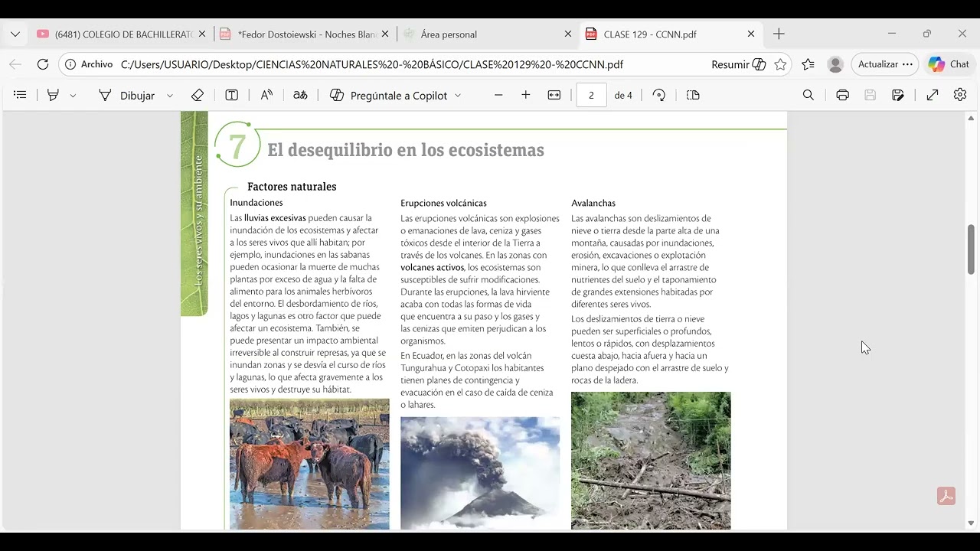980x551 pixels.
Task: Click the Actualizar browser button
Action: click(x=886, y=64)
